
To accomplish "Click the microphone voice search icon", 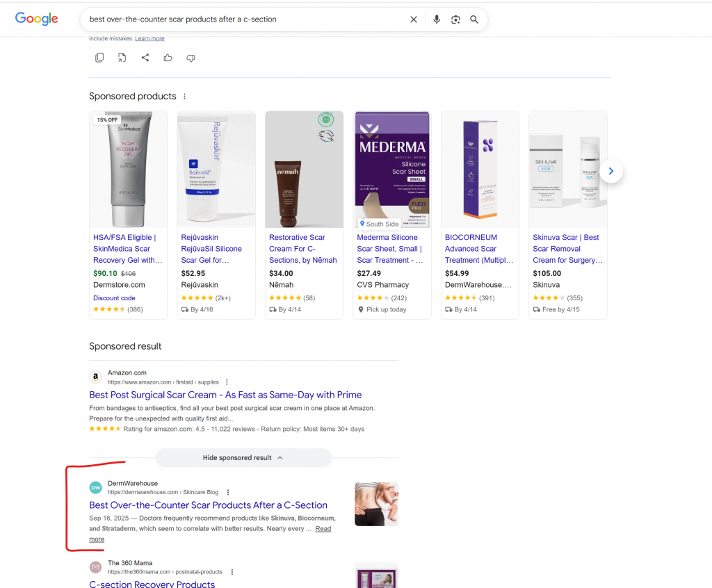I will point(436,19).
